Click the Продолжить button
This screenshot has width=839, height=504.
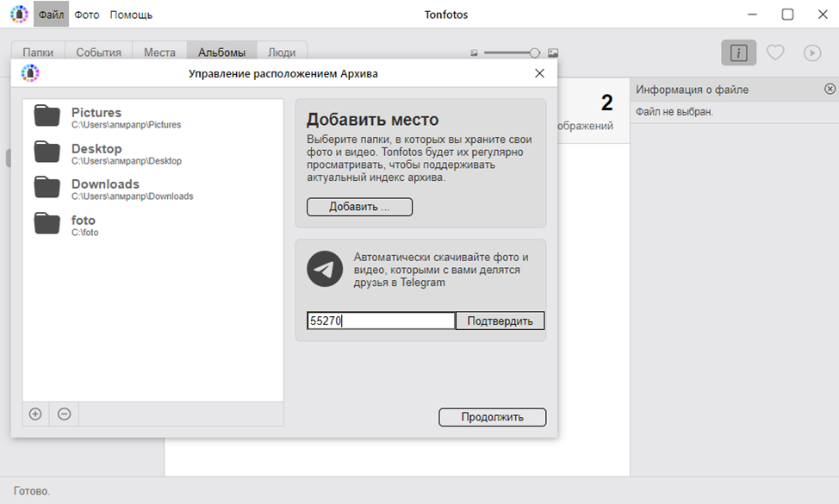[492, 417]
